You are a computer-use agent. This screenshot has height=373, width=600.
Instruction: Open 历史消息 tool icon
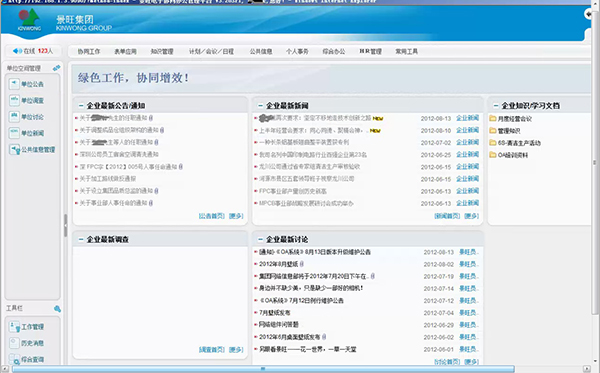pyautogui.click(x=15, y=343)
